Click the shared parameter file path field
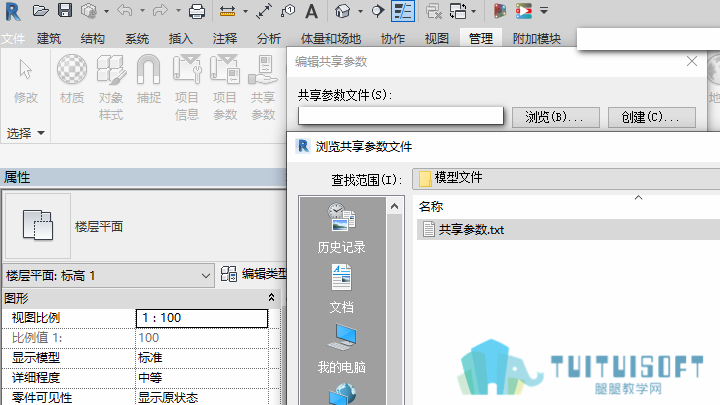720x405 pixels. (400, 116)
